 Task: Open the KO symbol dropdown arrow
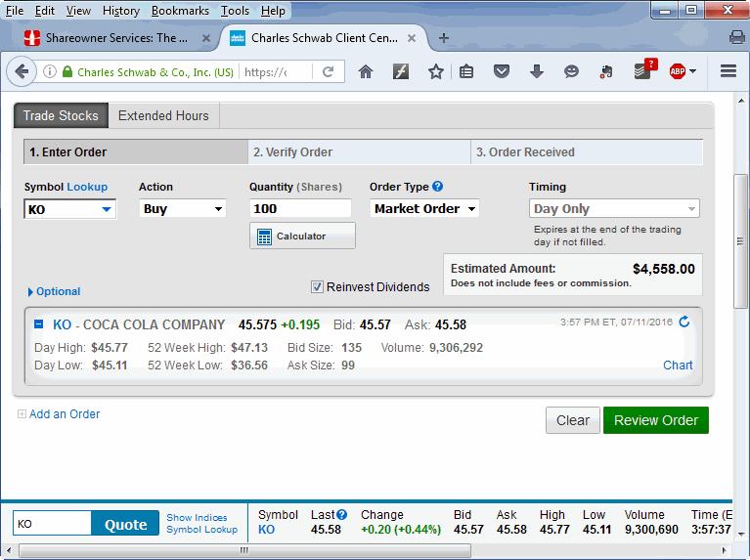click(x=107, y=209)
